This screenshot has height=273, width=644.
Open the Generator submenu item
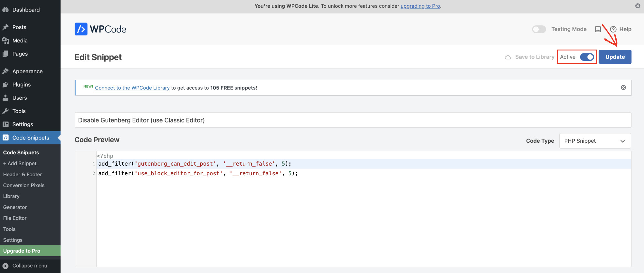[x=15, y=207]
